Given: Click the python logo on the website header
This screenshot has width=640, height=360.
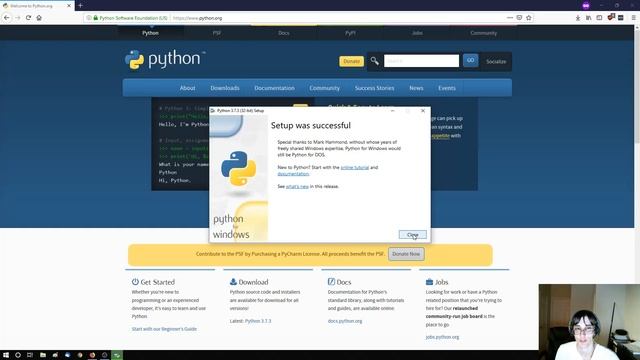Looking at the screenshot, I should point(165,60).
